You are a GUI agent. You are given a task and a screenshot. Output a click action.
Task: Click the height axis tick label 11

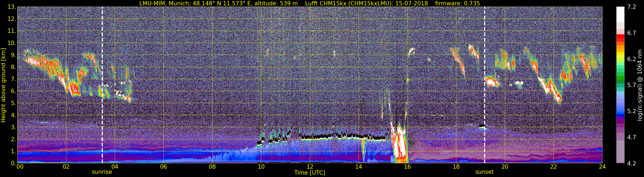tap(12, 31)
